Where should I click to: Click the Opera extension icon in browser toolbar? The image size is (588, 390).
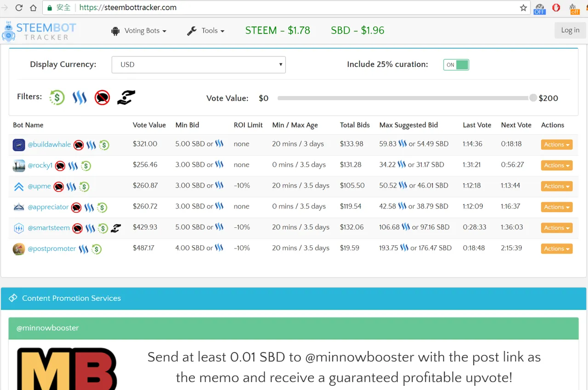point(556,8)
